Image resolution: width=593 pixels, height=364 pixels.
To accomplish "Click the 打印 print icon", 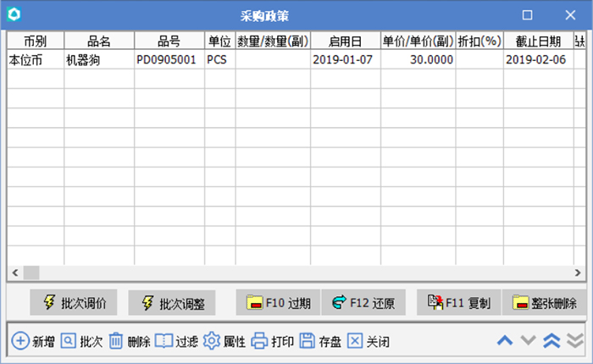I will tap(259, 341).
